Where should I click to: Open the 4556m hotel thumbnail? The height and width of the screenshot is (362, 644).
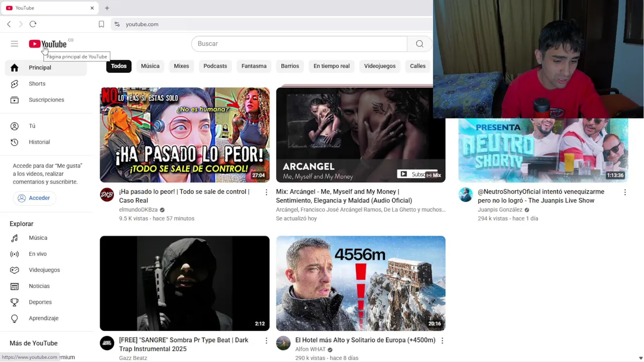[361, 283]
